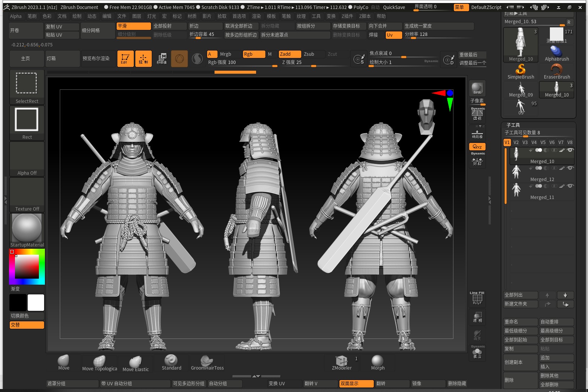The image size is (588, 392).
Task: Click 全部列出 (List All) button
Action: (521, 295)
